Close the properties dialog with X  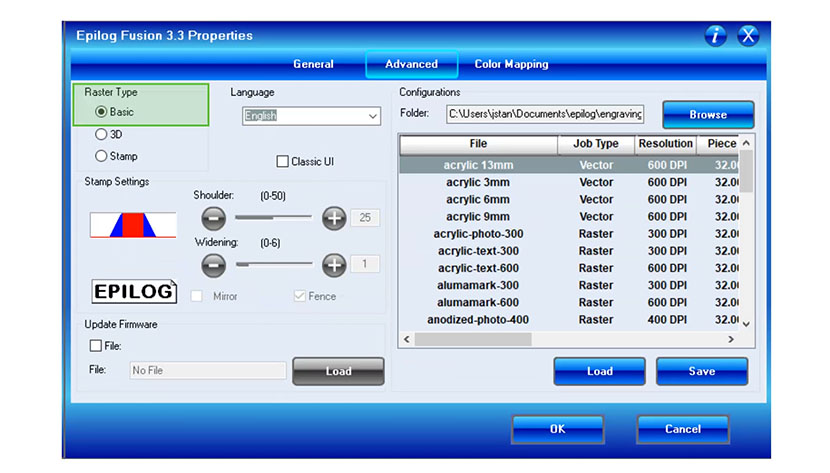click(748, 36)
